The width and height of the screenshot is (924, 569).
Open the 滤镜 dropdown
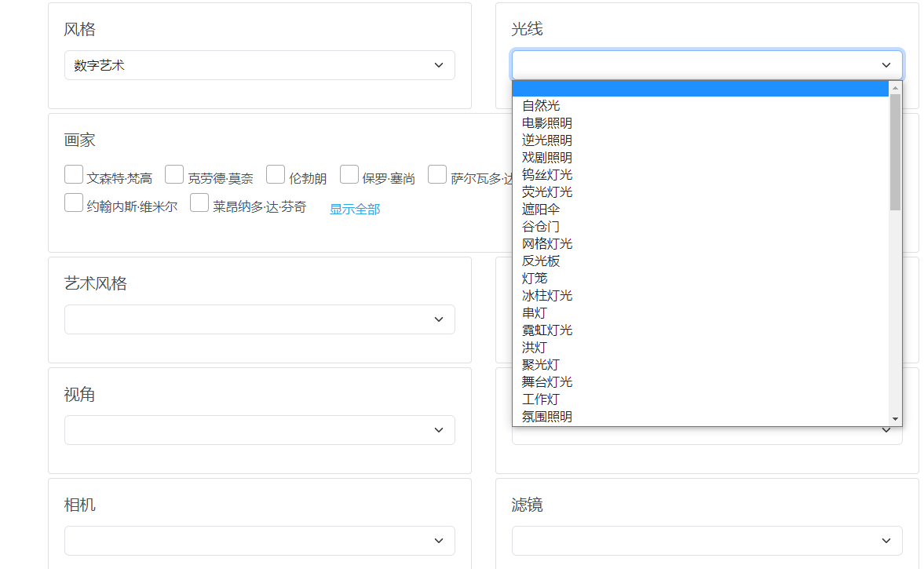click(x=707, y=541)
